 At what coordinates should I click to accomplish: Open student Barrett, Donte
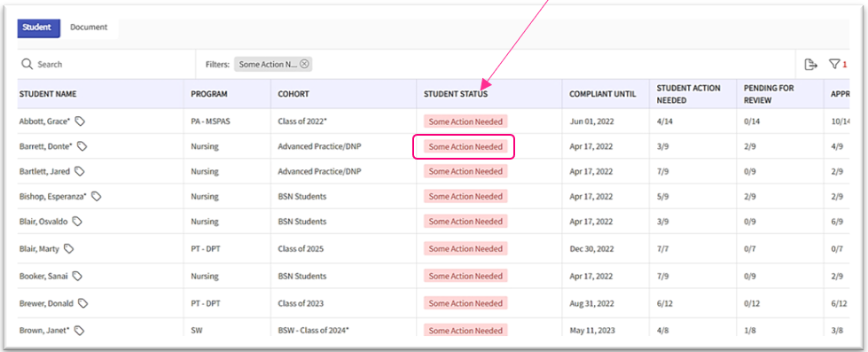[x=46, y=146]
